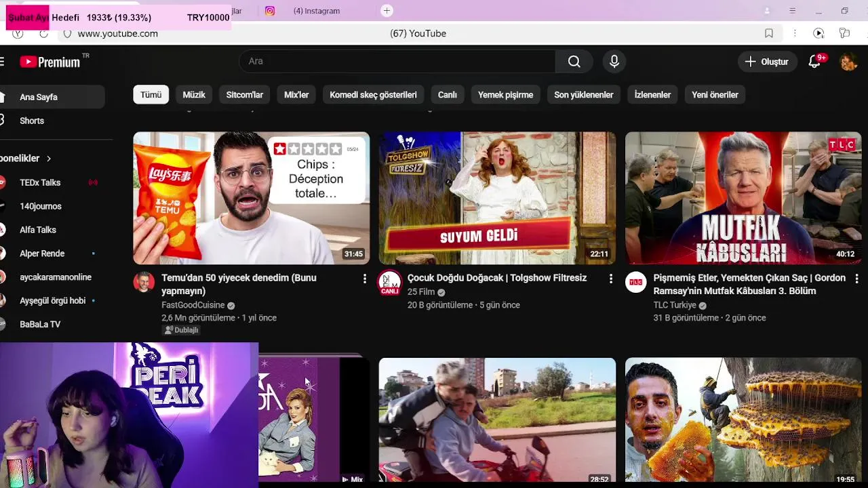
Task: Play the motorcycle video thumbnail
Action: point(498,420)
